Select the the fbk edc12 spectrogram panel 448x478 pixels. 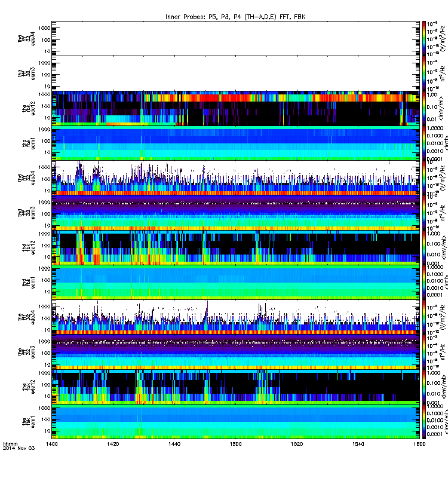(x=235, y=386)
